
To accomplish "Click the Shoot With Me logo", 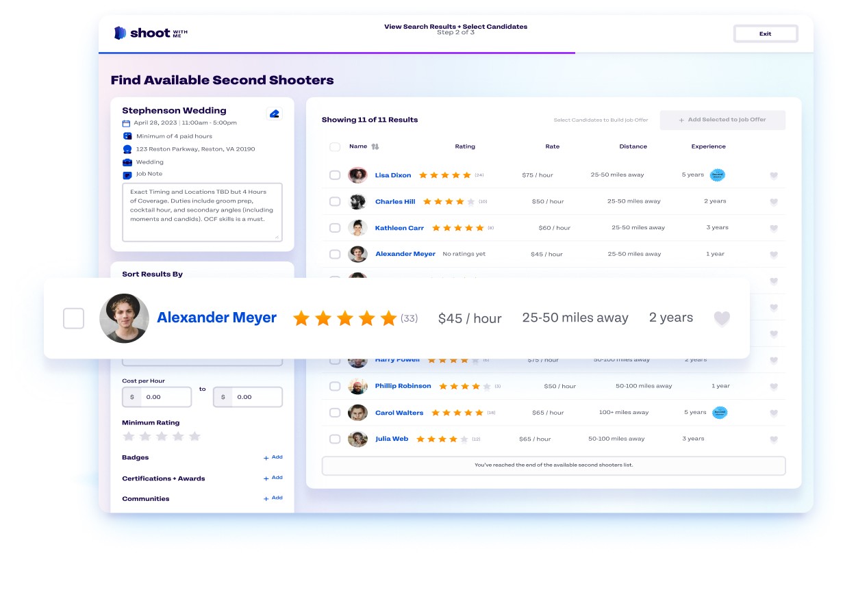I will (x=151, y=33).
